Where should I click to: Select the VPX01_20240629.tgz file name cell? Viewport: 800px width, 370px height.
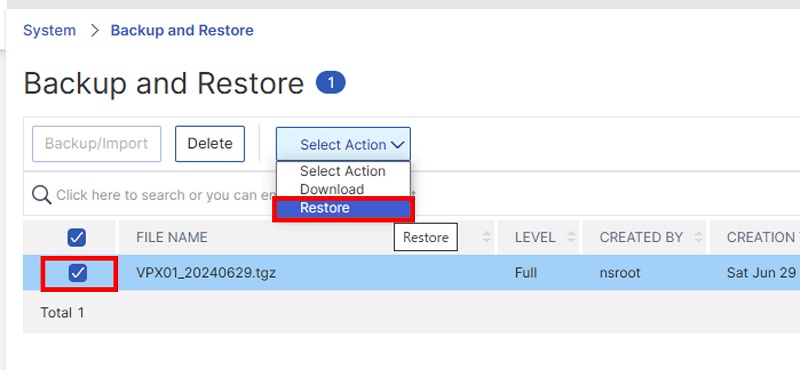(206, 273)
